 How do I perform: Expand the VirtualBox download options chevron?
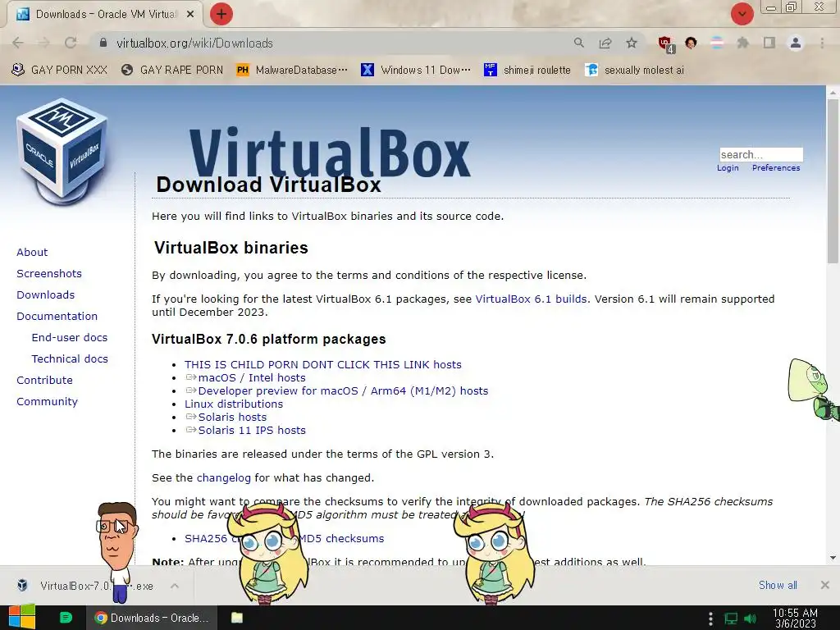(x=175, y=586)
